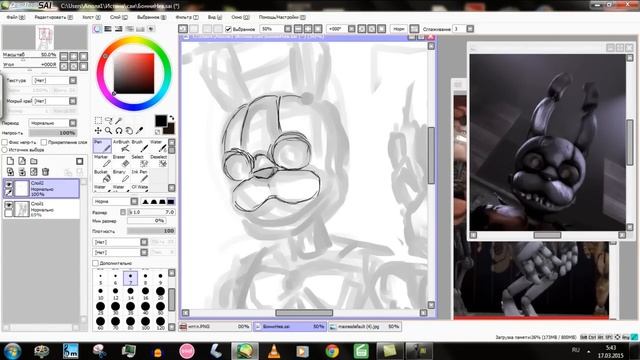
Task: Select Источник выбора radio option
Action: (5, 150)
